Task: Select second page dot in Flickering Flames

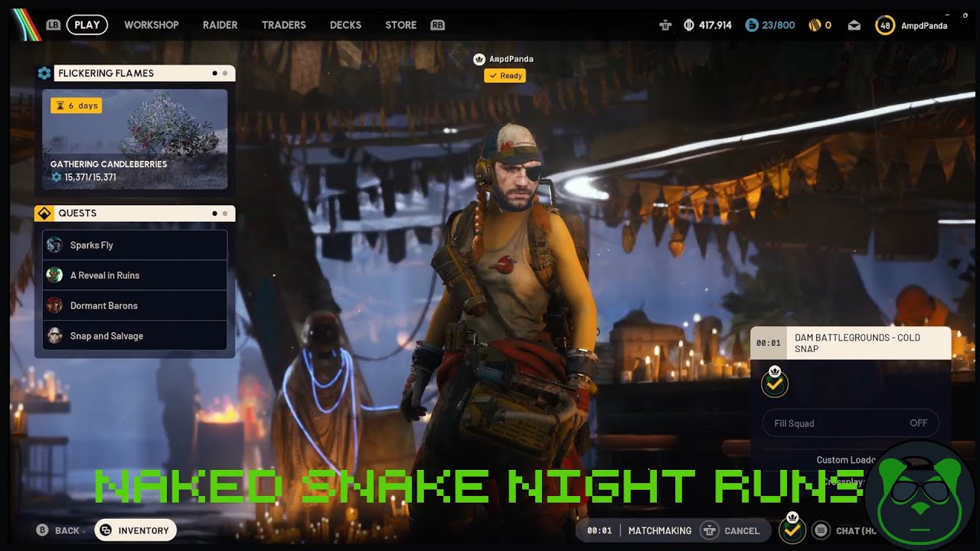Action: pyautogui.click(x=224, y=73)
